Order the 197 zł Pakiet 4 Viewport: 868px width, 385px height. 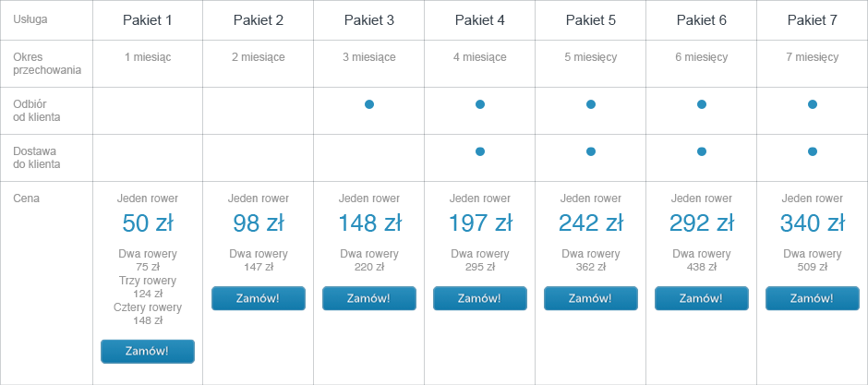tap(480, 298)
